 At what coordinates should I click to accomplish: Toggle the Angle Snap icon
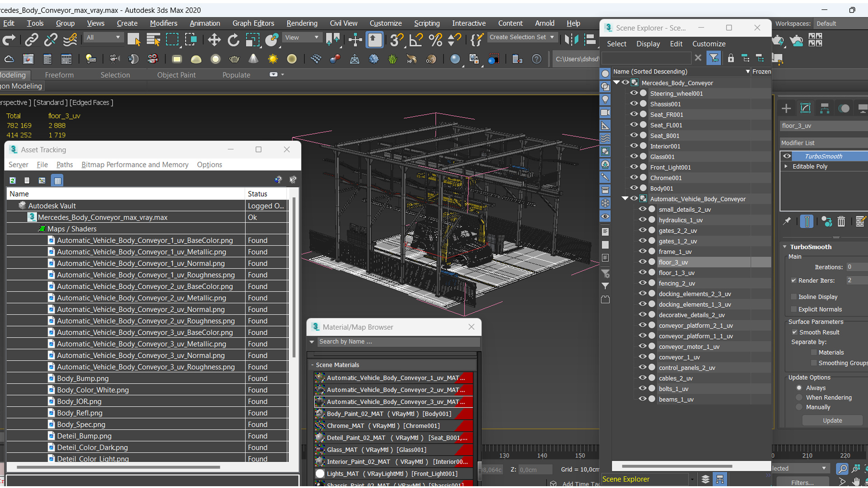click(x=416, y=40)
